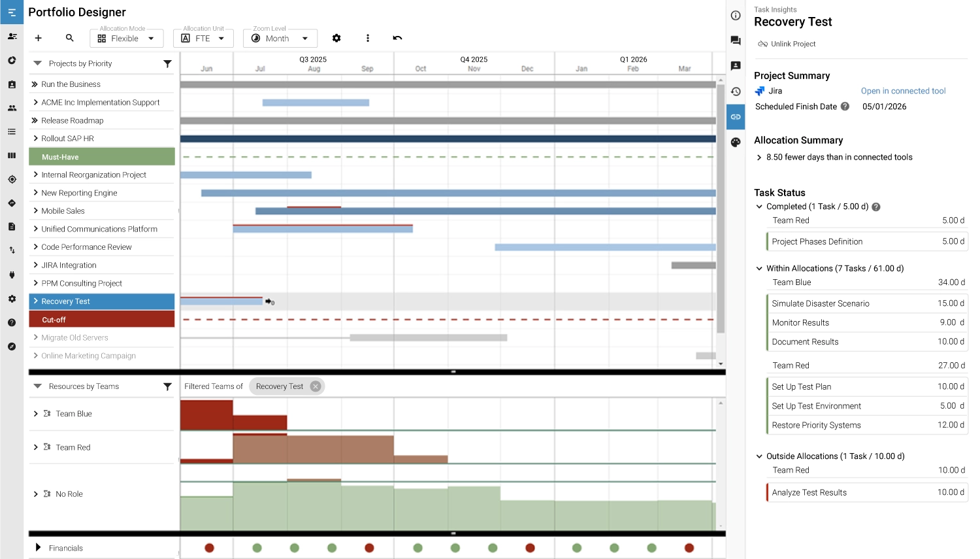Click the Unlink Project button
This screenshot has width=980, height=559.
(x=787, y=44)
